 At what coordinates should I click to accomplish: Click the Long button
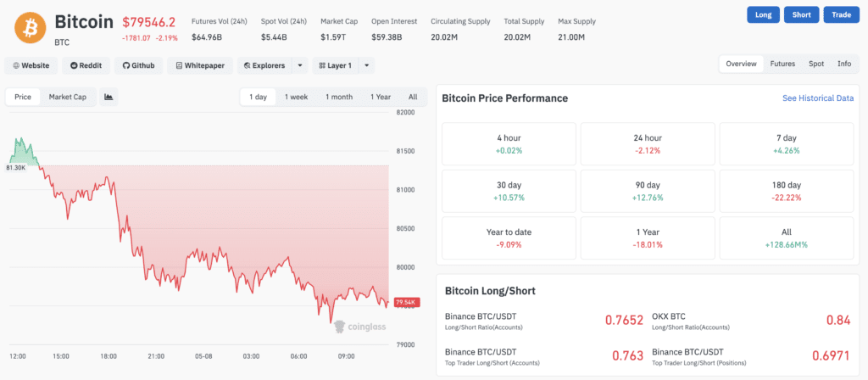tap(764, 15)
